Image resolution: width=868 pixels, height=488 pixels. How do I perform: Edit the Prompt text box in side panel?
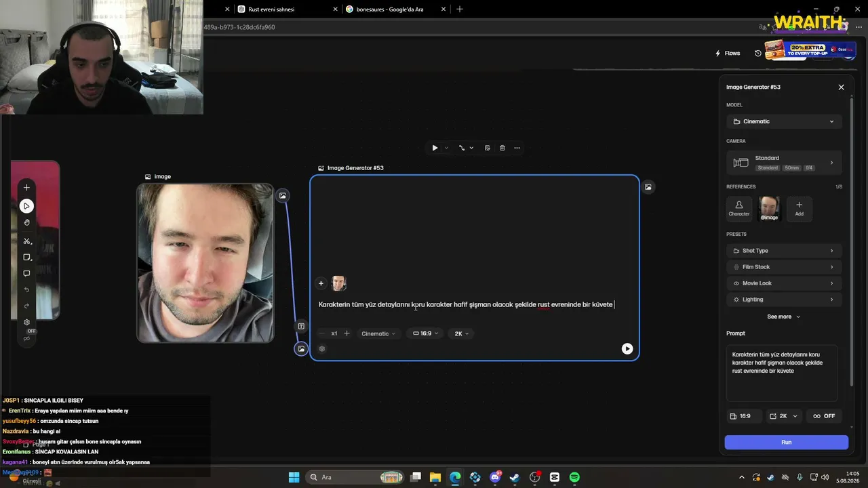782,373
